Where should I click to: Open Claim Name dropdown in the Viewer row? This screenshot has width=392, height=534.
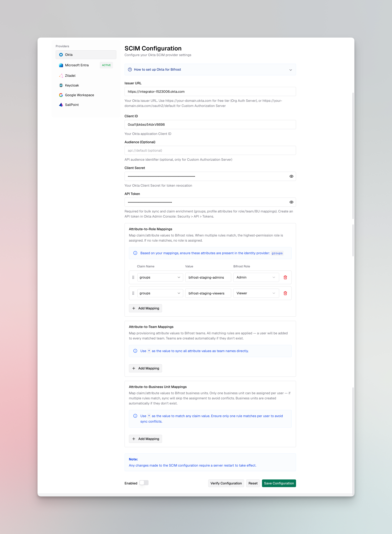click(160, 293)
